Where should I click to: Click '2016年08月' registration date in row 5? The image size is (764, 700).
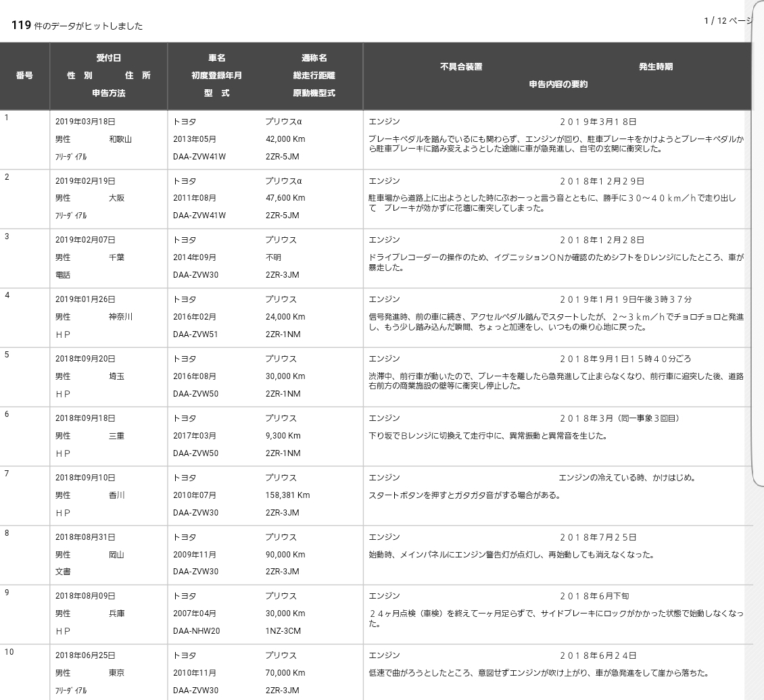(x=195, y=376)
